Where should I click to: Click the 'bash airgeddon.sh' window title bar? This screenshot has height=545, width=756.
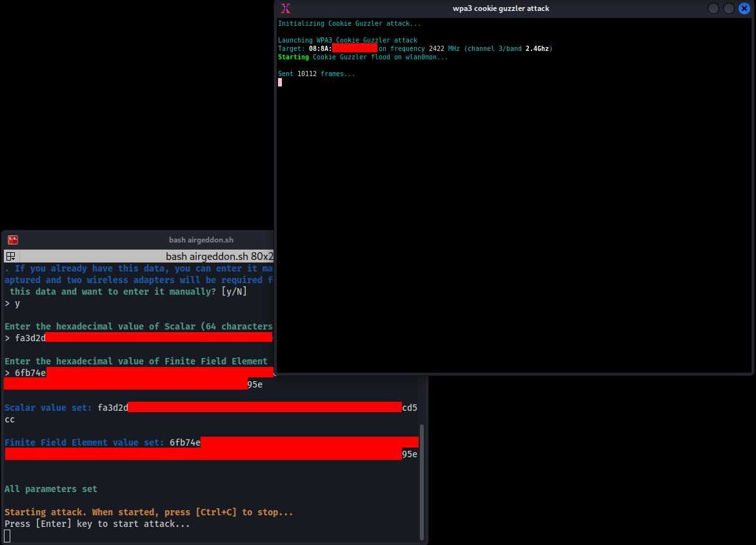pos(201,239)
